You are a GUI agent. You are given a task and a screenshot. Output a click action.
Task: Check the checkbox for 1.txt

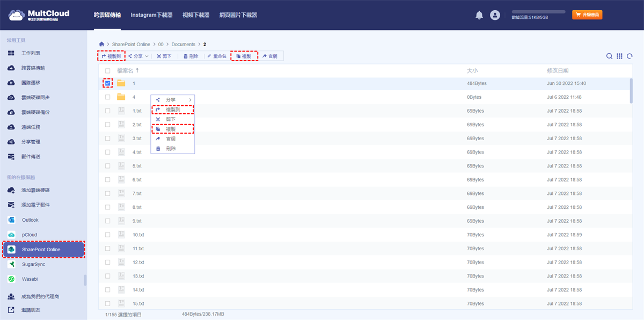pyautogui.click(x=107, y=111)
